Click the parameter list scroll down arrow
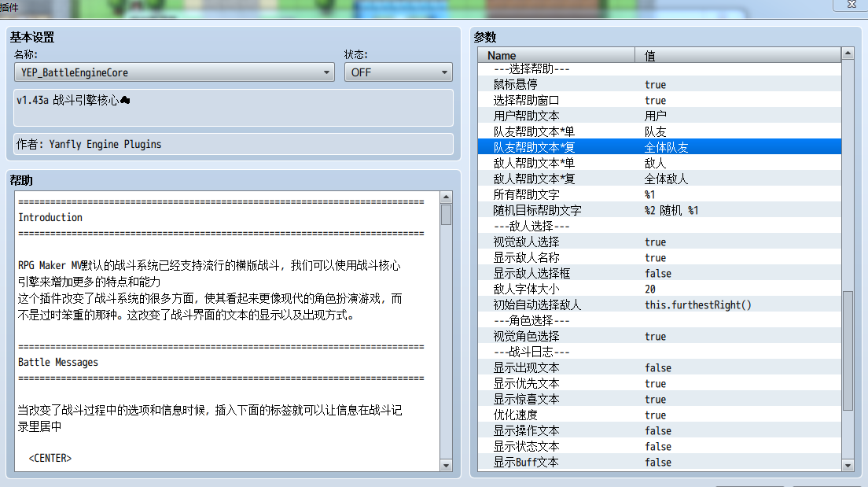Screen dimensions: 868x487 pyautogui.click(x=848, y=466)
